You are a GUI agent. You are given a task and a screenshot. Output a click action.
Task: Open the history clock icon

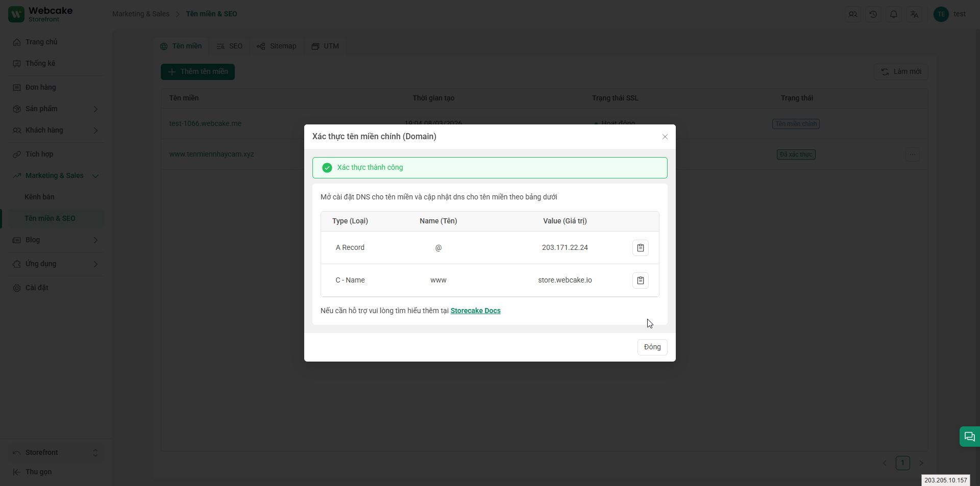[873, 14]
